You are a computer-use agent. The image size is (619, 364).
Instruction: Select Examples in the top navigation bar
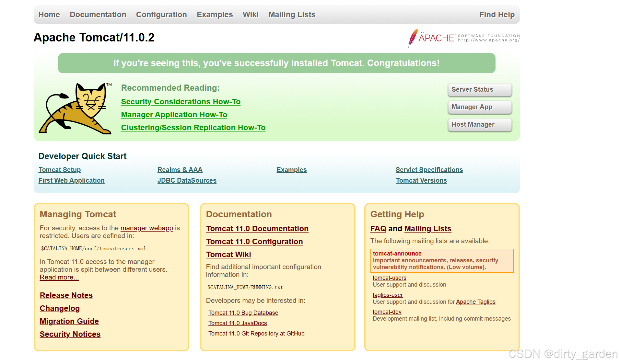tap(215, 15)
